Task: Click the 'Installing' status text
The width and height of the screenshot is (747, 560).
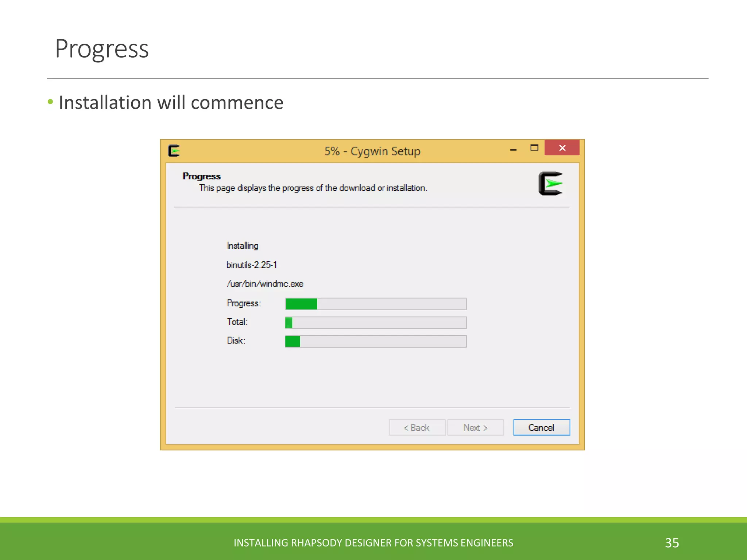Action: 243,246
